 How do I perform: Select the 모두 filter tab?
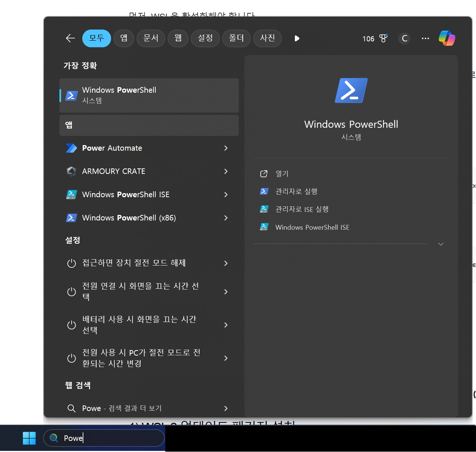tap(97, 38)
